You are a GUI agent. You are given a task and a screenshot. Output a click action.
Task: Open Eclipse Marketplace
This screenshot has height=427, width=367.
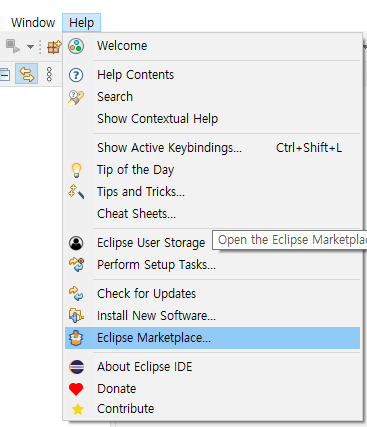[x=212, y=338]
